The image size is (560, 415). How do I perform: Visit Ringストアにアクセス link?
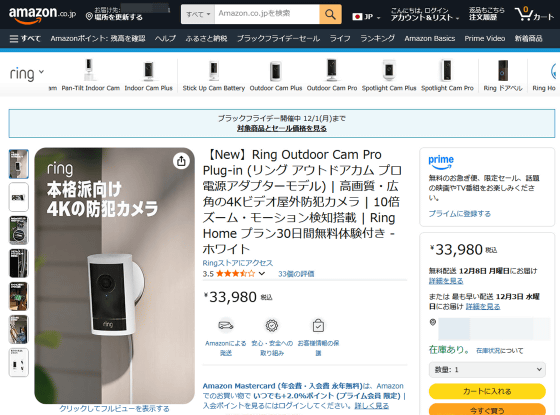(238, 263)
